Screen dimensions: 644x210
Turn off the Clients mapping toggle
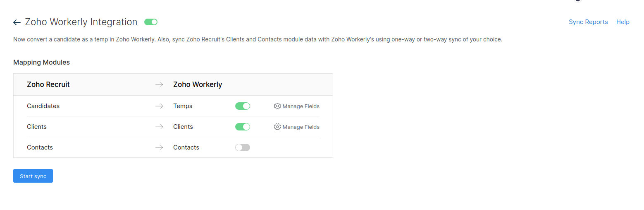(x=243, y=127)
